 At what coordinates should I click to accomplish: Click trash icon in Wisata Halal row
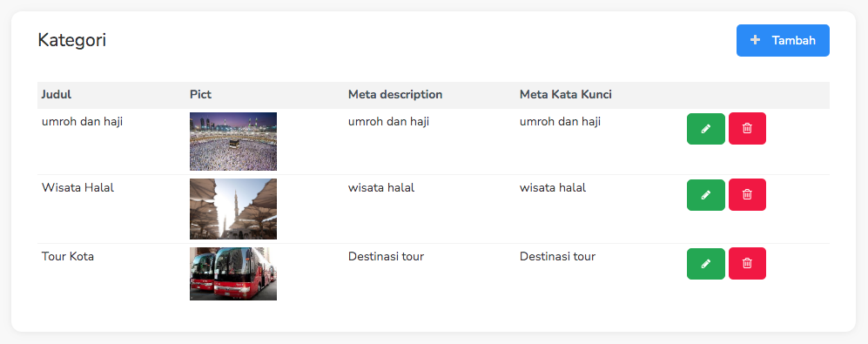[747, 194]
